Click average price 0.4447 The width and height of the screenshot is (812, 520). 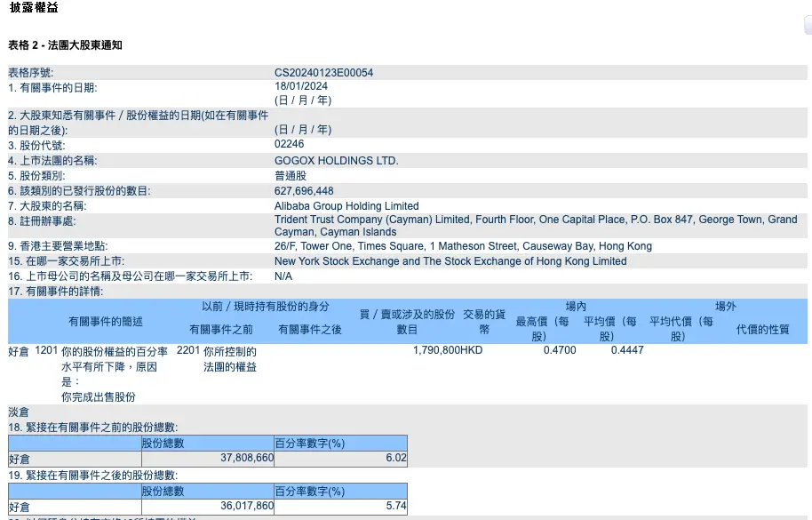point(627,350)
